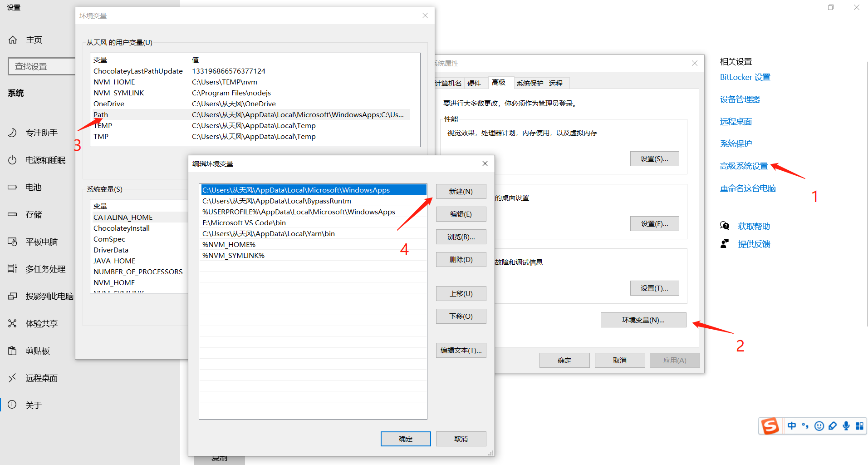Screen dimensions: 868x465
Task: Click 编辑(E) button in edit dialog
Action: [x=461, y=214]
